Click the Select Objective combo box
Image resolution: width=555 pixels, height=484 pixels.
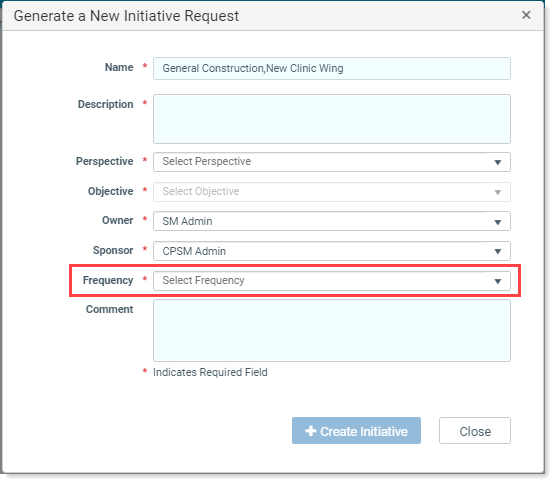click(332, 192)
